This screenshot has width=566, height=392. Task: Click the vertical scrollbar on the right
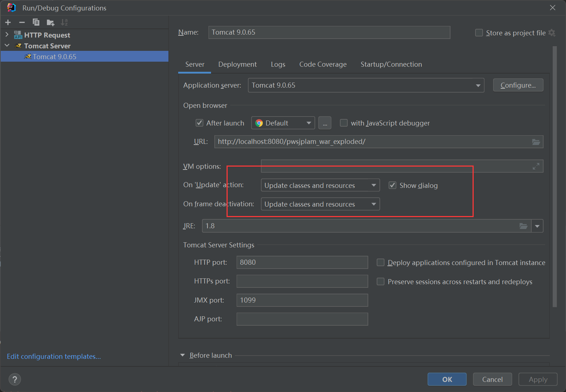click(x=555, y=177)
